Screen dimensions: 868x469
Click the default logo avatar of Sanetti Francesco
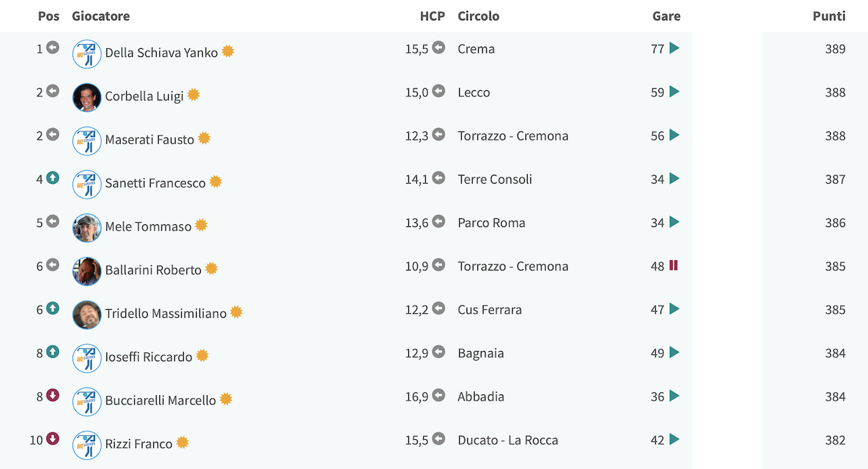87,184
